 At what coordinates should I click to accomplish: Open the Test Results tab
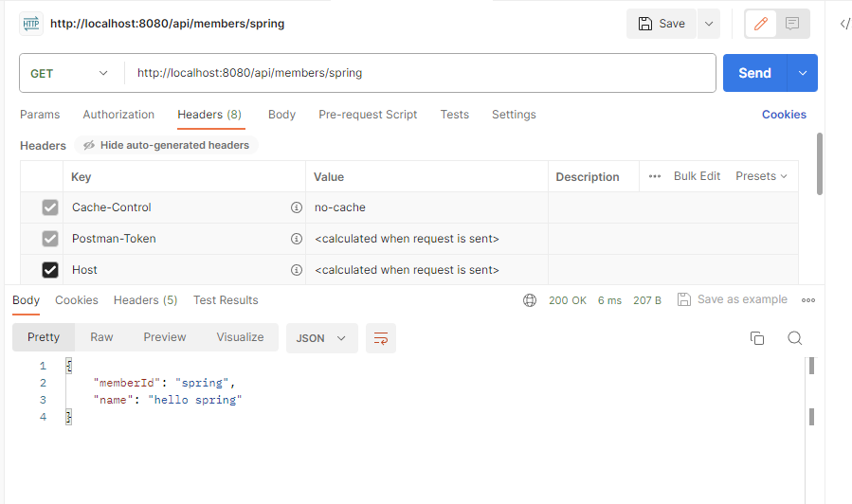226,300
